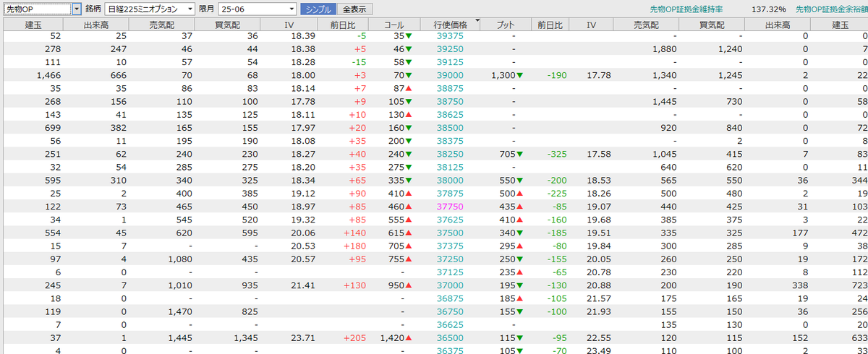Select strike price 36750
868x354 pixels.
point(451,311)
